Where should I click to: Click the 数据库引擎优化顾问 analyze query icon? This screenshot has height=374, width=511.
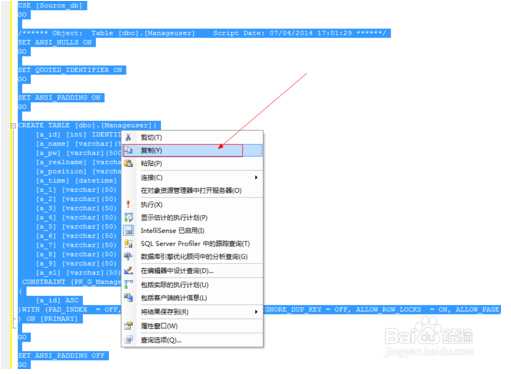[128, 257]
